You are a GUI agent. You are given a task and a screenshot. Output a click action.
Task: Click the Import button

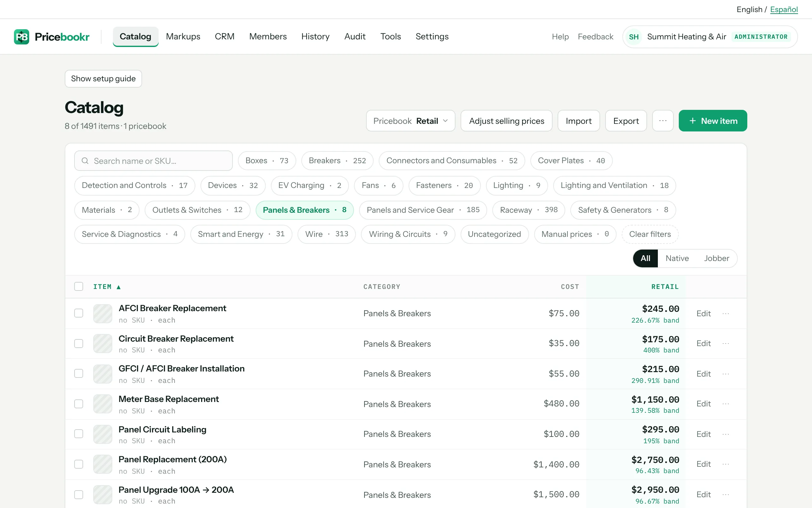coord(579,121)
